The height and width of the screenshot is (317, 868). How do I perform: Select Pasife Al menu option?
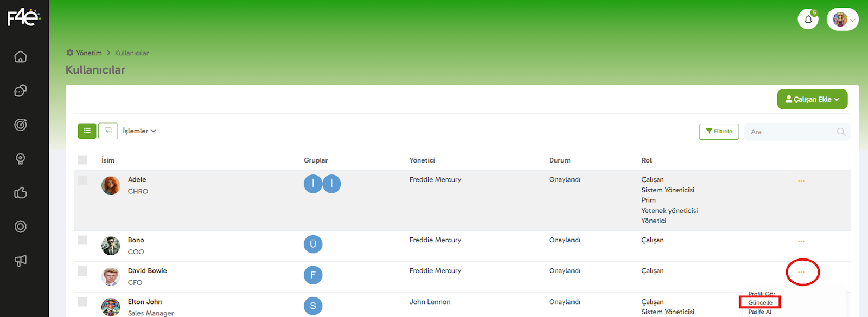[759, 312]
